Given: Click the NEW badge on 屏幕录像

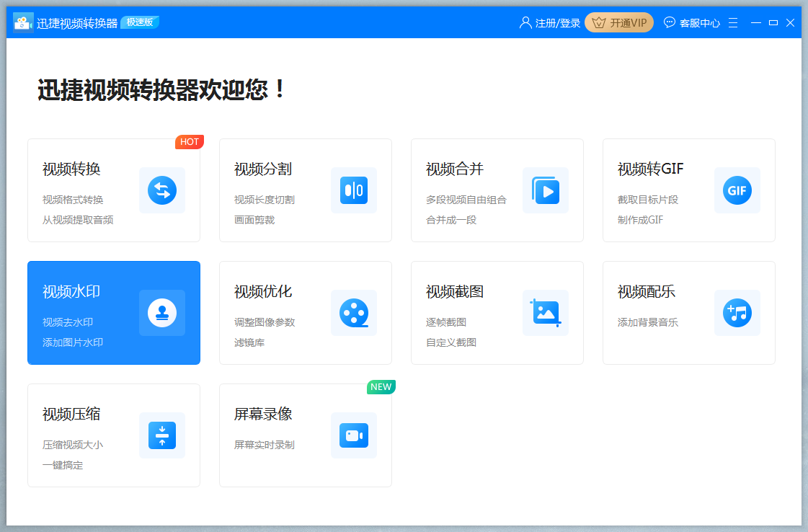Looking at the screenshot, I should point(381,387).
